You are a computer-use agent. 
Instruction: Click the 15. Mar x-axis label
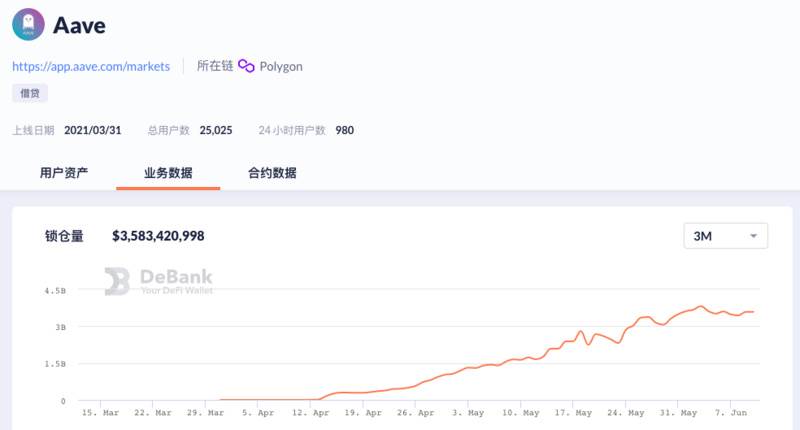click(101, 413)
